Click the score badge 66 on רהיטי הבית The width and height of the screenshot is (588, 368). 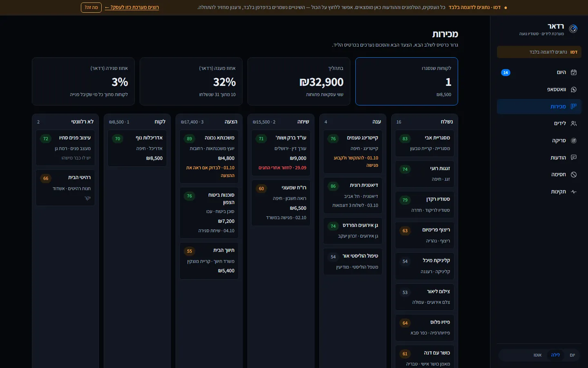click(x=46, y=178)
